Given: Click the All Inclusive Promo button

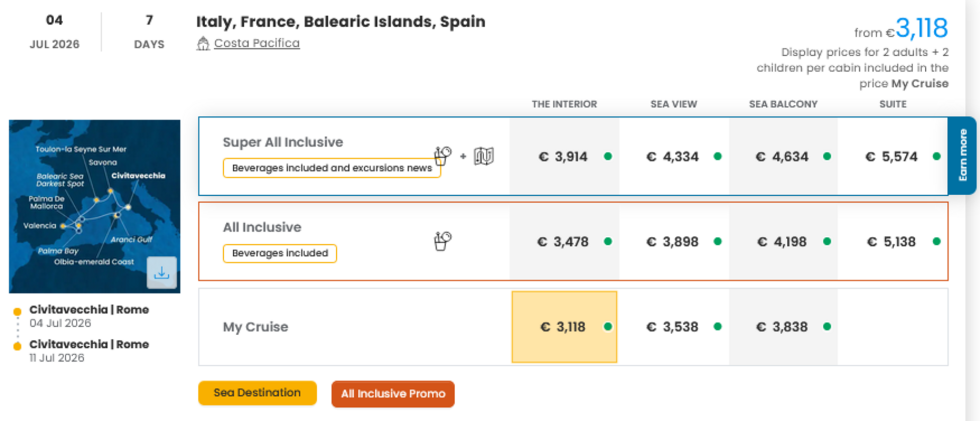Looking at the screenshot, I should point(393,394).
